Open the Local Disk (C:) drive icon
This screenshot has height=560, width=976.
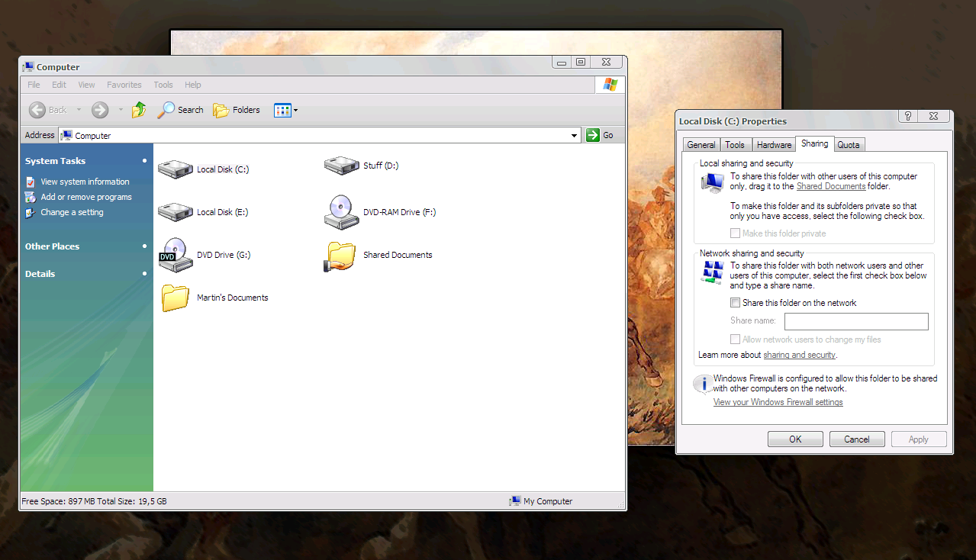[176, 169]
